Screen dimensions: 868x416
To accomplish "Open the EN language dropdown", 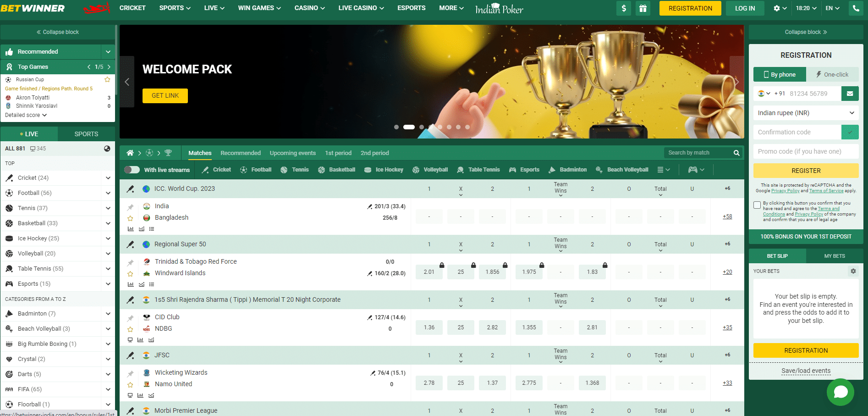I will point(832,8).
